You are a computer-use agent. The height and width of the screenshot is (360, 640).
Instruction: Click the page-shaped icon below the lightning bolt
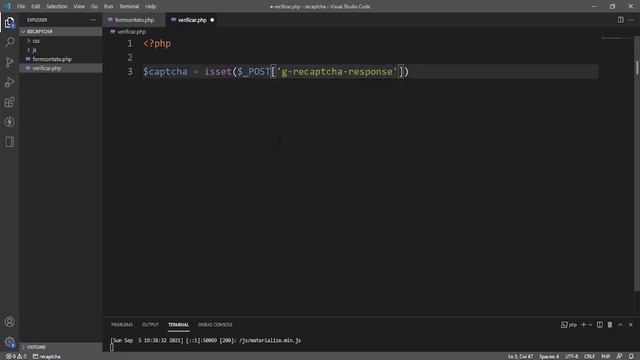click(9, 142)
